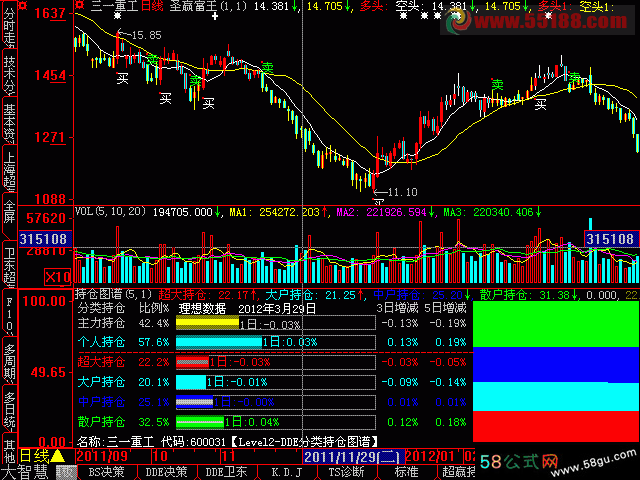Click the yellow triangle next to 日线
The height and width of the screenshot is (480, 640).
pyautogui.click(x=58, y=457)
